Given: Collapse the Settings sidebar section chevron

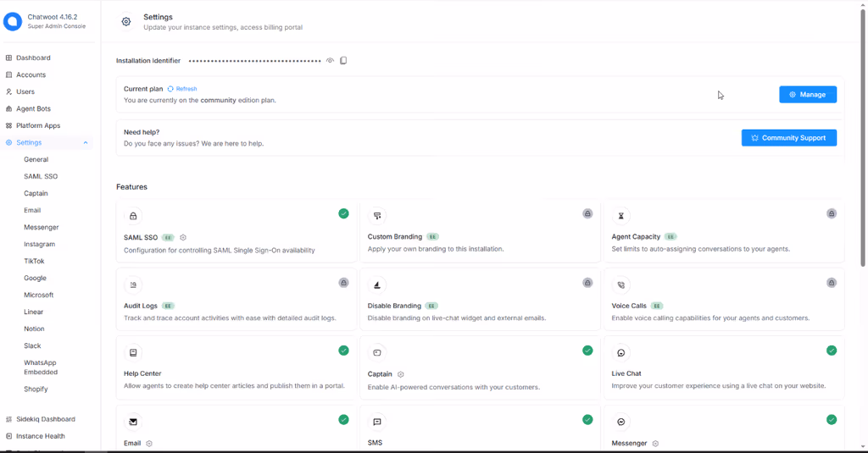Looking at the screenshot, I should click(x=86, y=143).
